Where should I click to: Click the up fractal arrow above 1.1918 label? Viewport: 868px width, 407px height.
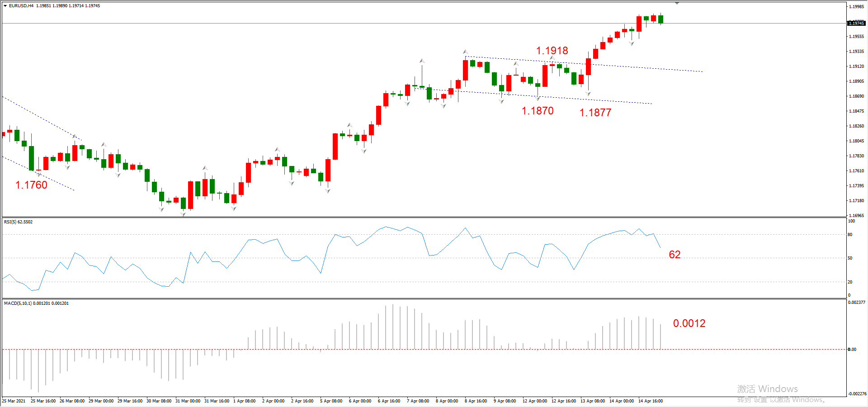pos(552,58)
